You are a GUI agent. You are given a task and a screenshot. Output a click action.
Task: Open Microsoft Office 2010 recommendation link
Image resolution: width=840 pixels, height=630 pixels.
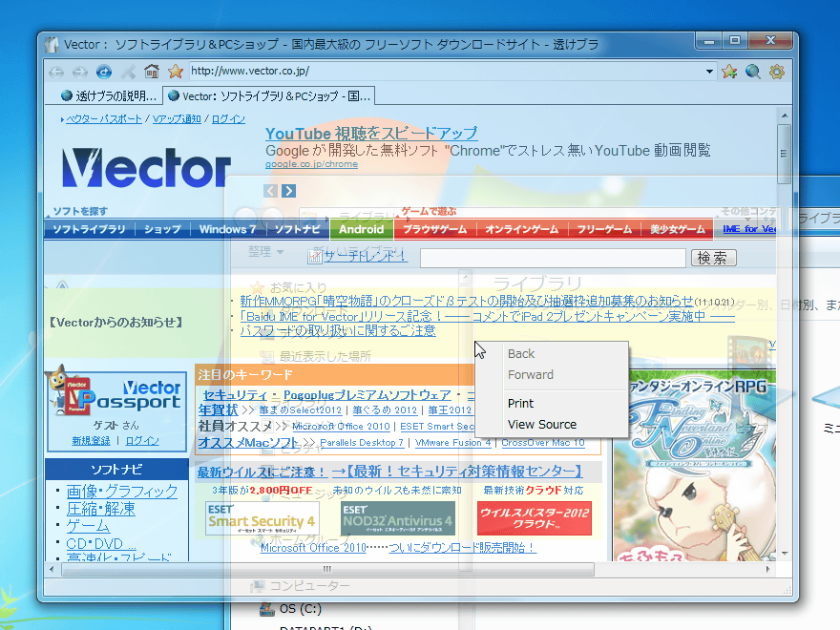tap(342, 427)
